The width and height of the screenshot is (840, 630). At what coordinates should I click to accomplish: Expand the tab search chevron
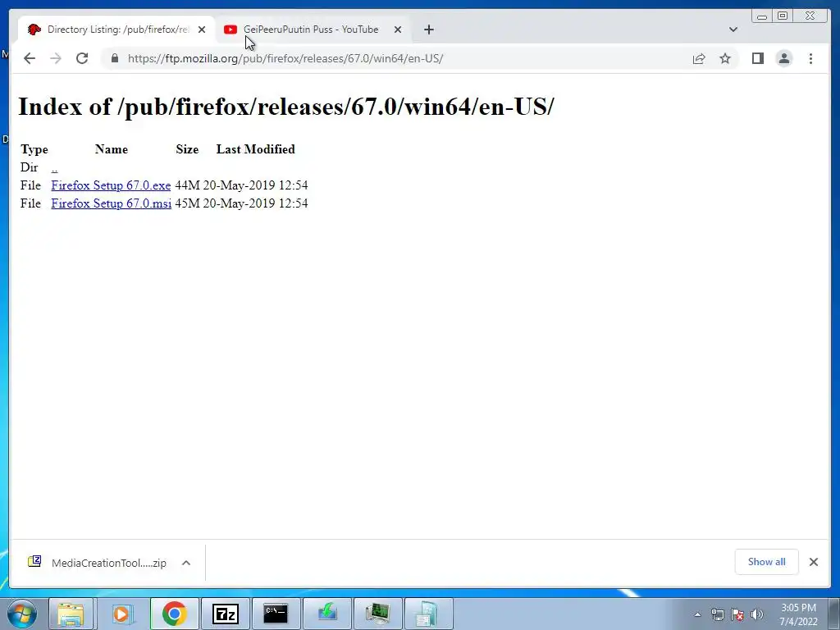point(733,30)
